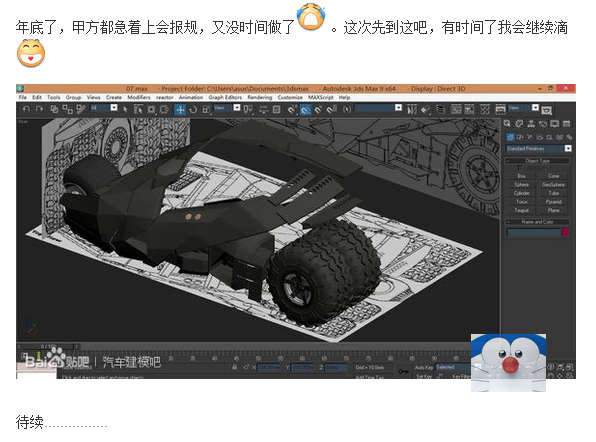Screen dimensions: 596x442
Task: Open the Customize menu
Action: click(x=290, y=97)
